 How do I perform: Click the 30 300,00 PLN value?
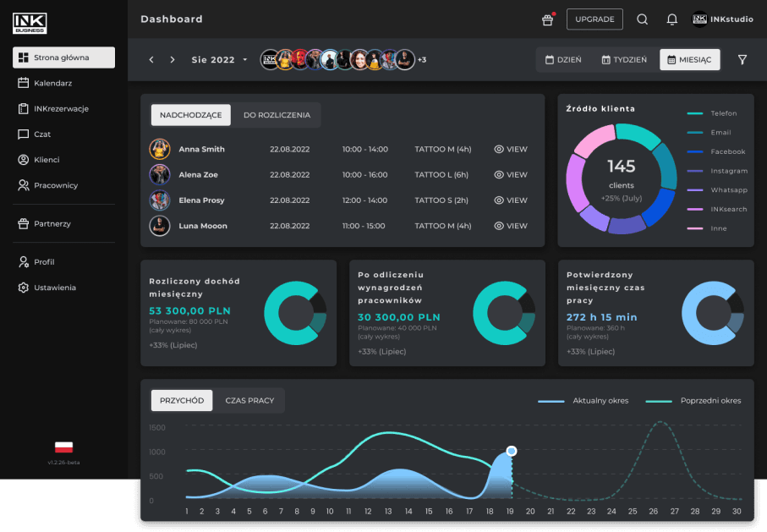coord(399,317)
